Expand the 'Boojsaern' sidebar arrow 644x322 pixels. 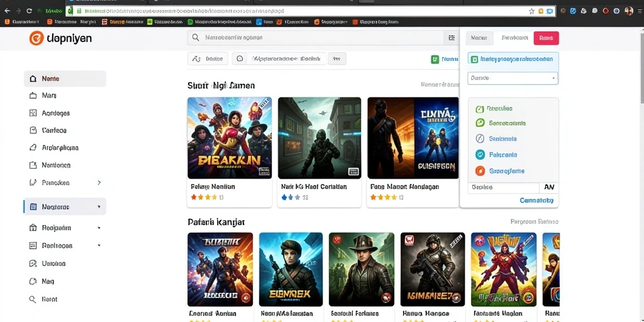pyautogui.click(x=99, y=228)
